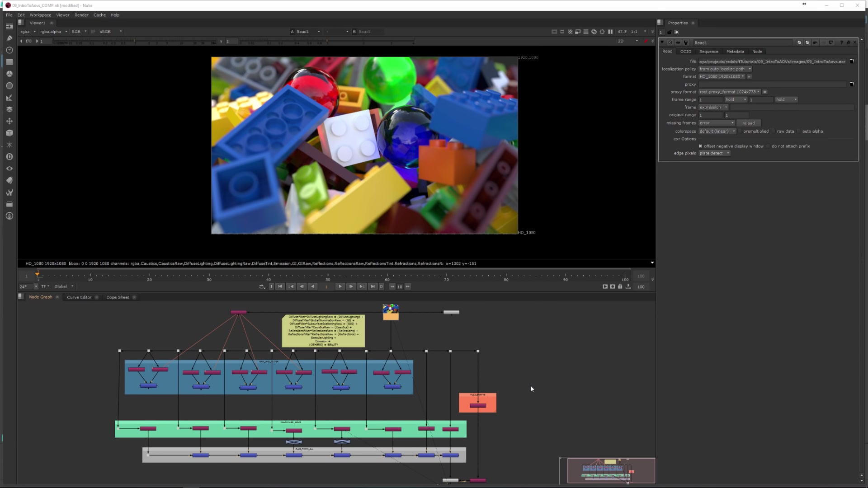The image size is (868, 488).
Task: Open the Time nodes clock icon
Action: click(x=9, y=50)
